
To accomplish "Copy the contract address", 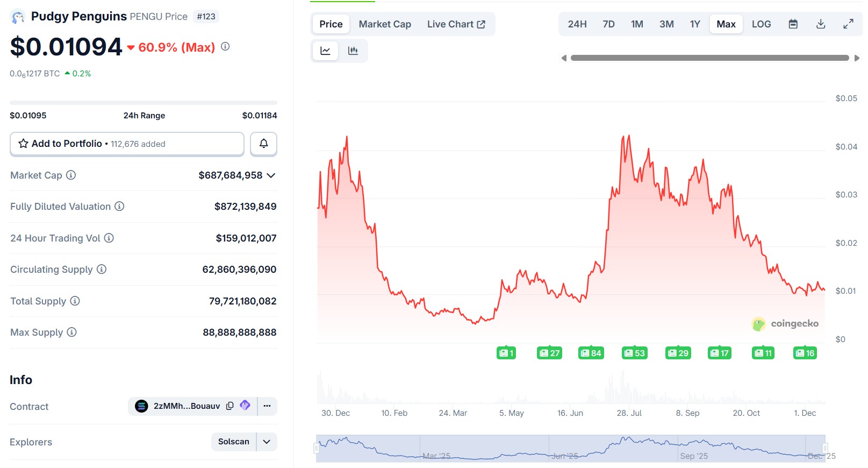I will [x=230, y=406].
